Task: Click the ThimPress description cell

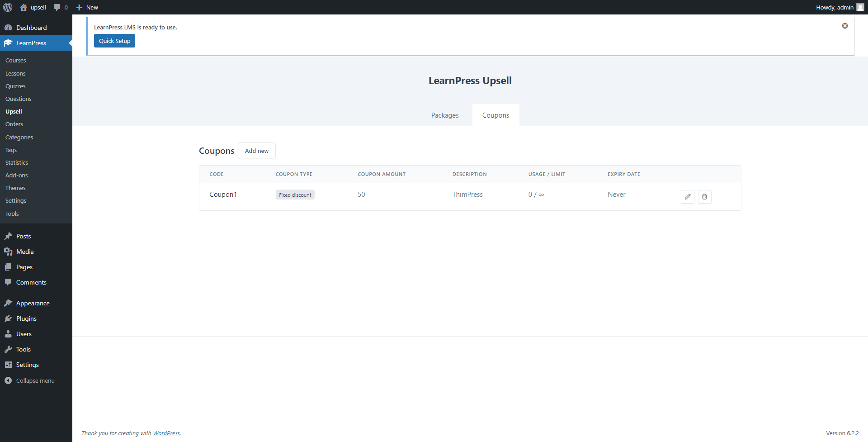Action: click(467, 195)
